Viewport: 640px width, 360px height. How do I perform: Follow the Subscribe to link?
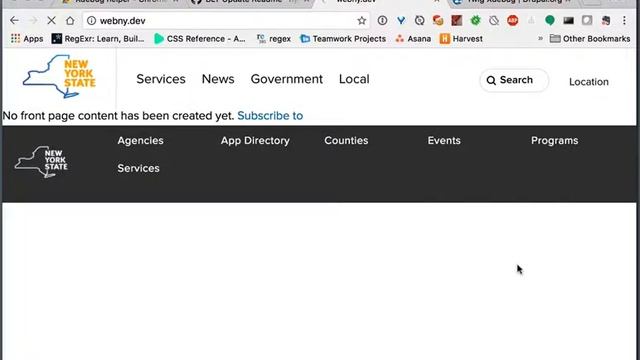coord(270,116)
